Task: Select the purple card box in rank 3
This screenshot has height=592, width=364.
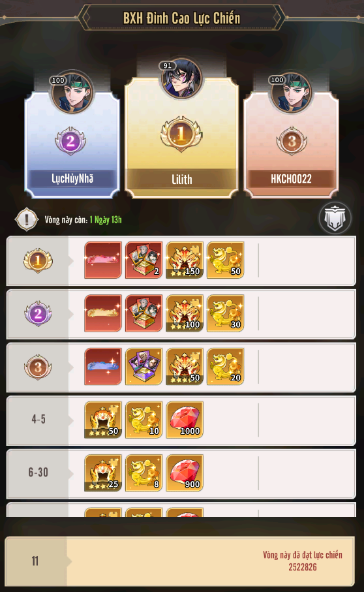Action: pos(144,367)
